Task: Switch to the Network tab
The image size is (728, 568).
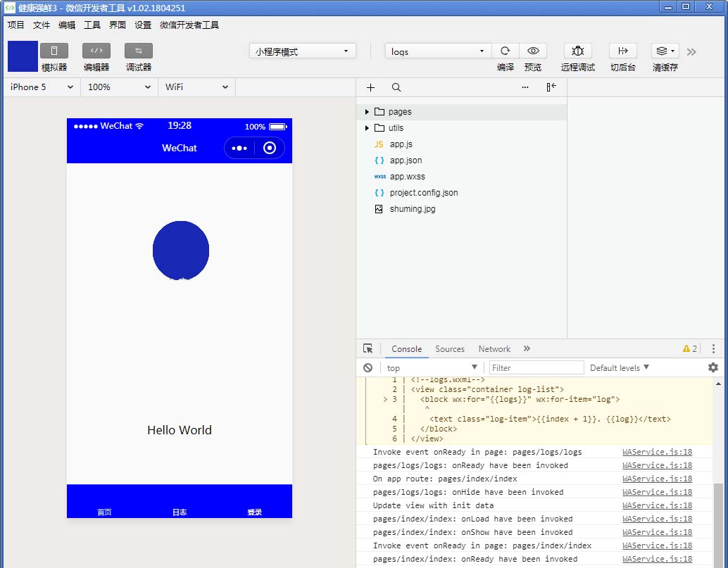Action: coord(494,349)
